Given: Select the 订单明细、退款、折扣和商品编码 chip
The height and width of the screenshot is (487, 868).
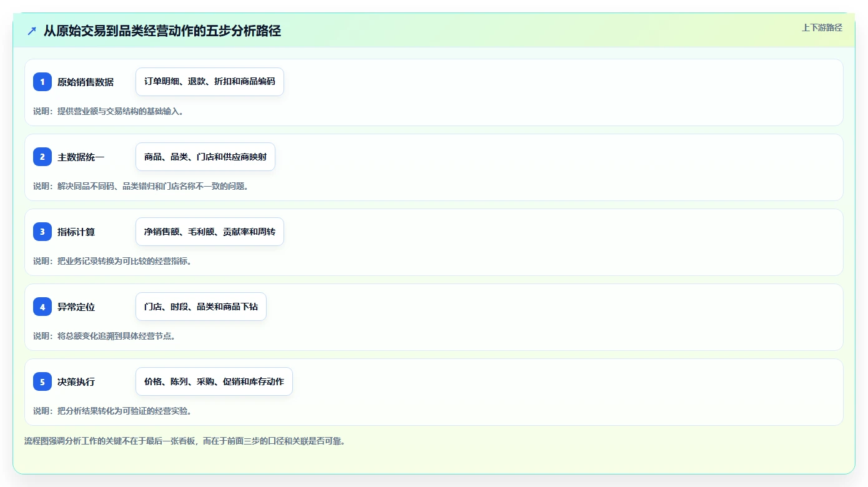Looking at the screenshot, I should (x=210, y=82).
